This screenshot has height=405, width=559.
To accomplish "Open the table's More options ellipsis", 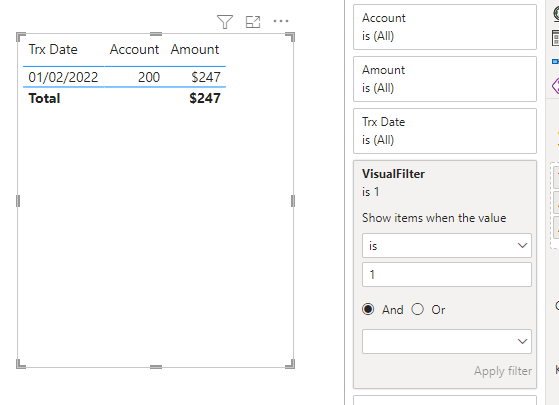I will tap(281, 21).
